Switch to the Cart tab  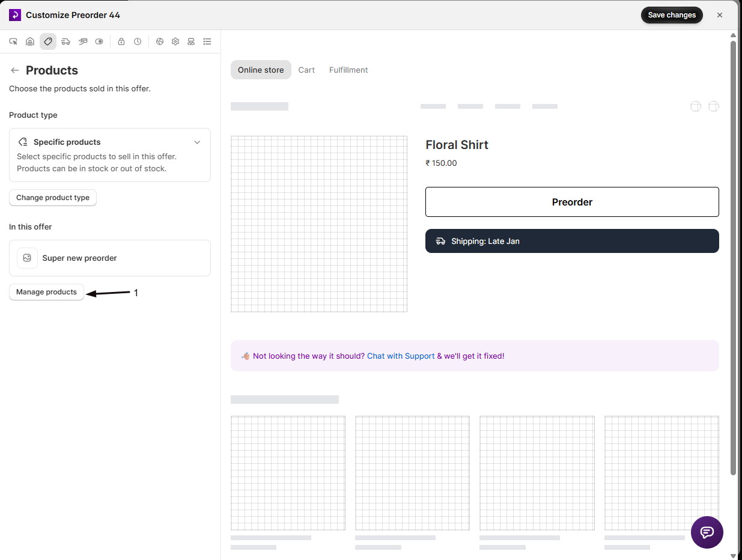point(306,70)
